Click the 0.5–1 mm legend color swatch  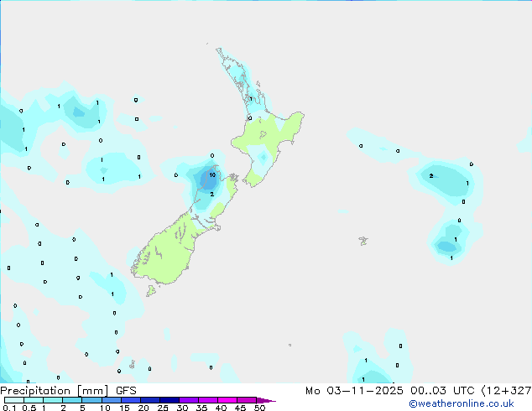[x=34, y=400]
